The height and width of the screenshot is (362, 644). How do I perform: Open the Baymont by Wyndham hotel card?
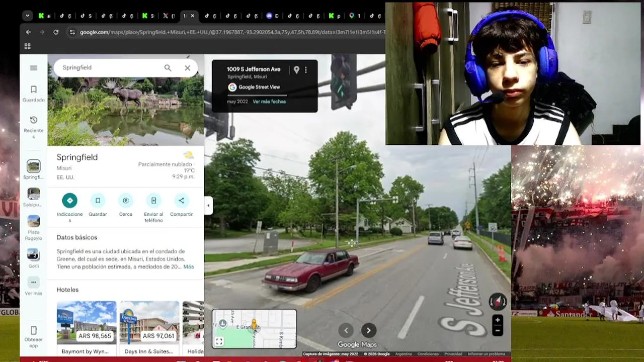[x=87, y=328]
